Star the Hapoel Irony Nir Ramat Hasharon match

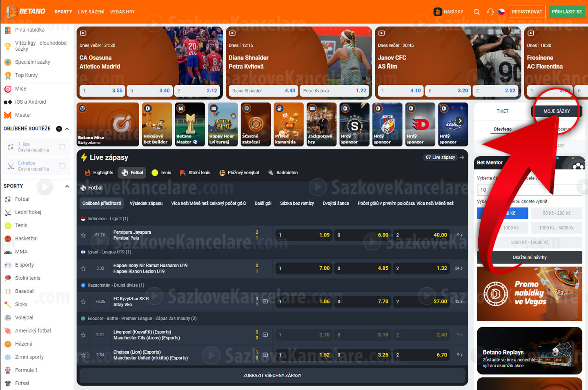(x=83, y=268)
